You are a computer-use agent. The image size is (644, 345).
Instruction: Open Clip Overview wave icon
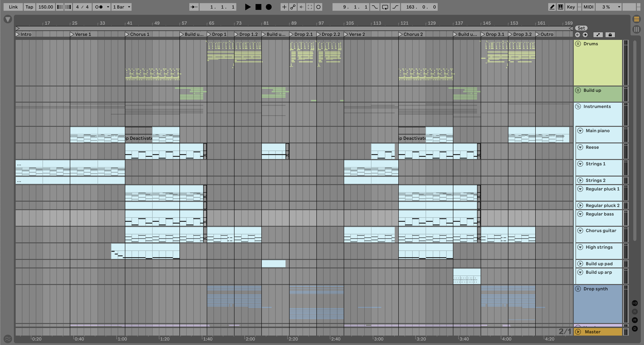click(x=8, y=339)
